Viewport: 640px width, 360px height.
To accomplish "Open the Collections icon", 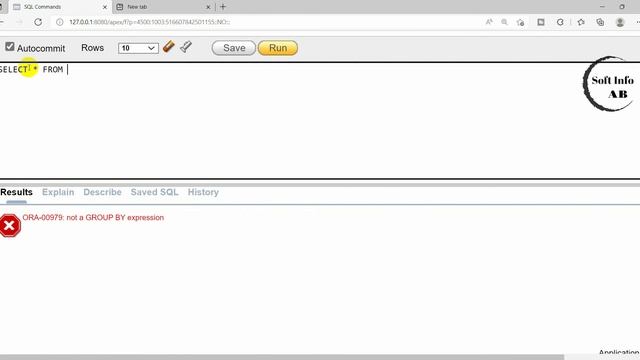I will [600, 22].
